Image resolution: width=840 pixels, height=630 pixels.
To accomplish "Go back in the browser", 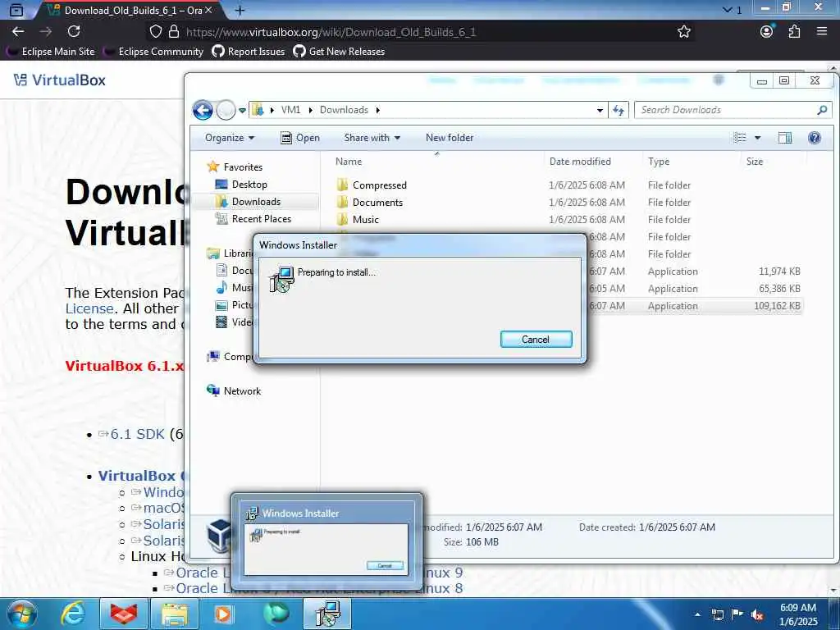I will click(x=18, y=32).
